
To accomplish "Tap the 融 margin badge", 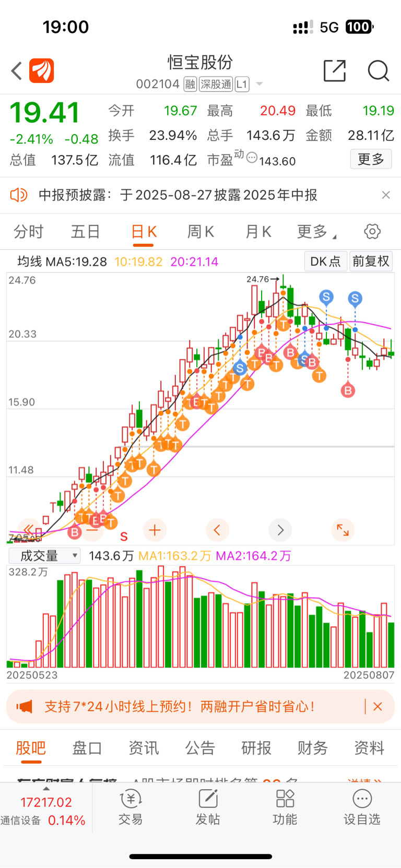I will pyautogui.click(x=190, y=84).
